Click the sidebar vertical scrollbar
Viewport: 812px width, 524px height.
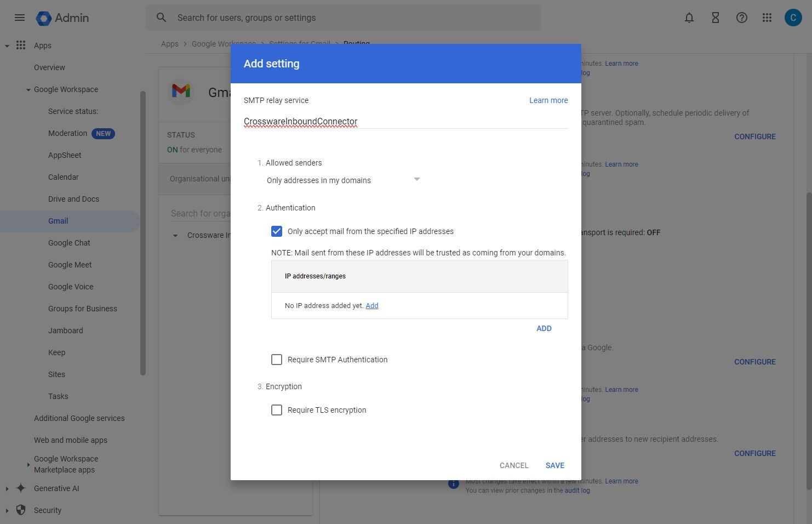point(143,233)
